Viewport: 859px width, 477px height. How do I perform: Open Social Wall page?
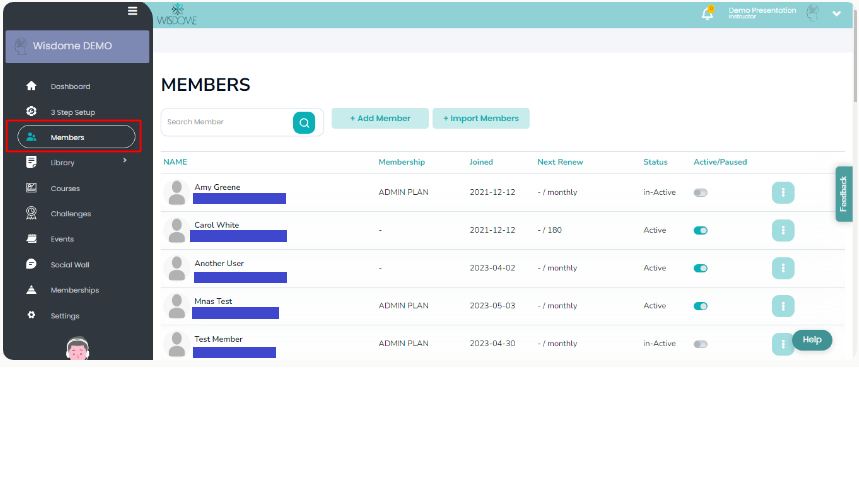70,265
